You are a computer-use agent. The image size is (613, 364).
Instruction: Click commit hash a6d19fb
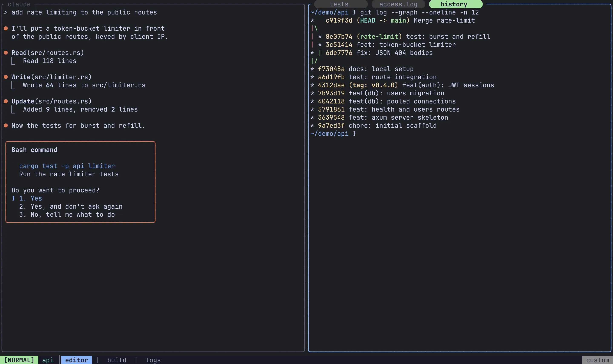(331, 77)
